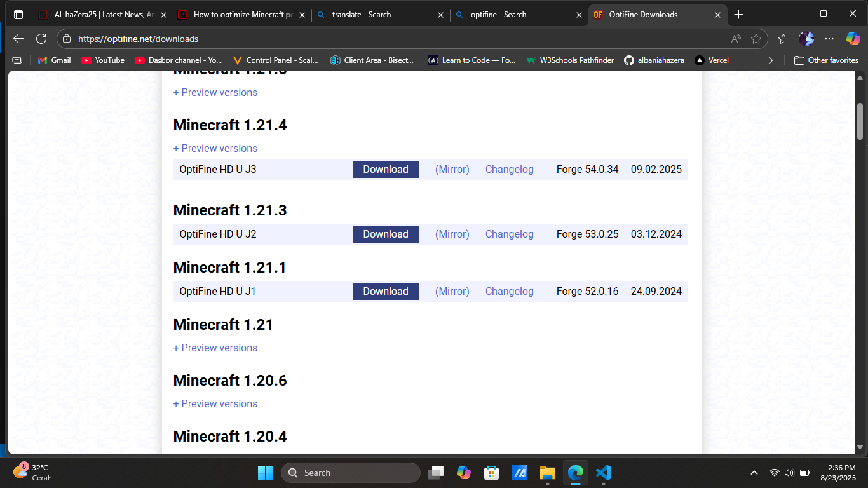Image resolution: width=868 pixels, height=488 pixels.
Task: Click the back navigation arrow
Action: tap(18, 39)
